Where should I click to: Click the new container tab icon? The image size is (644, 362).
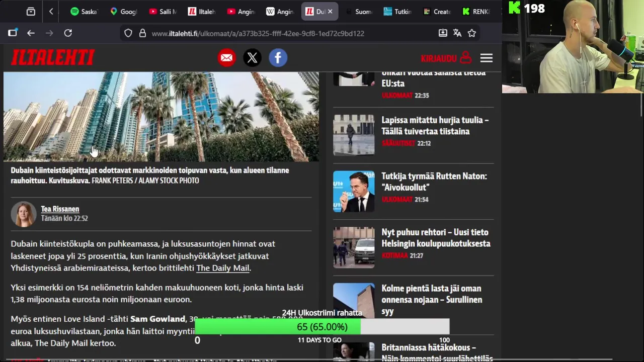[x=13, y=33]
